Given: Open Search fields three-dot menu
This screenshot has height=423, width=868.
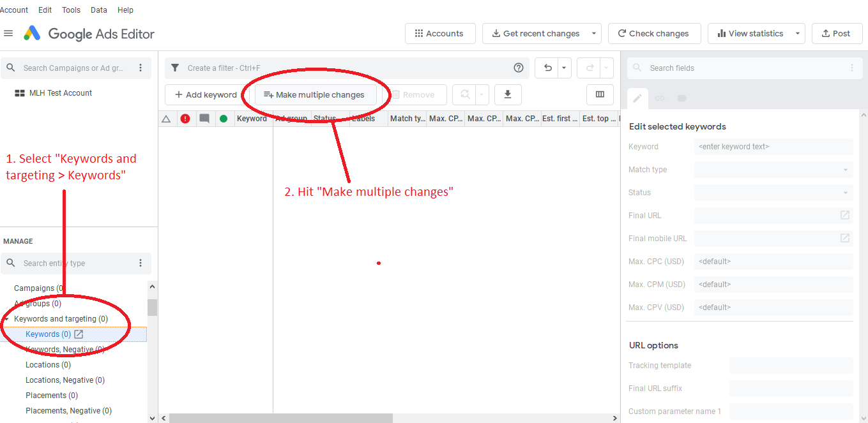Looking at the screenshot, I should click(851, 68).
